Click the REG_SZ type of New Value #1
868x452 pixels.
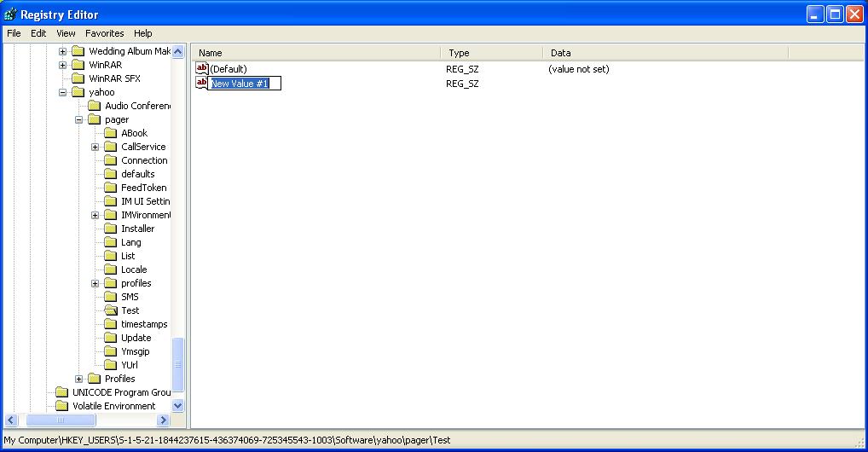pyautogui.click(x=462, y=84)
